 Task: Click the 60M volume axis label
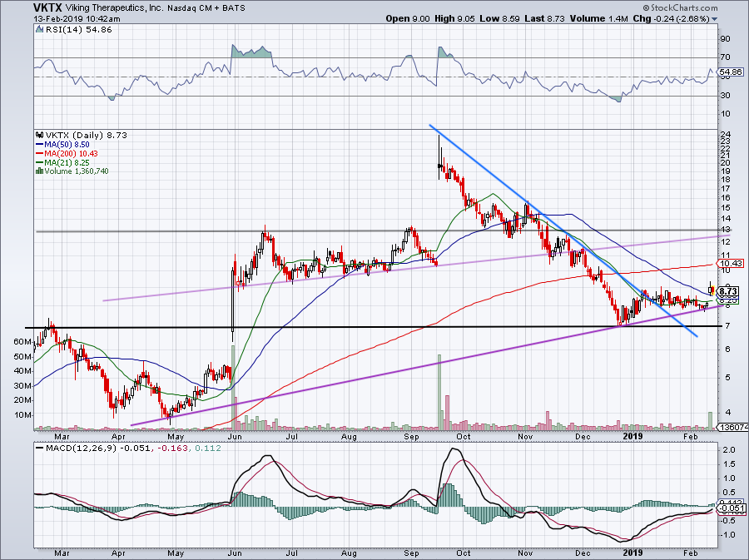click(23, 342)
